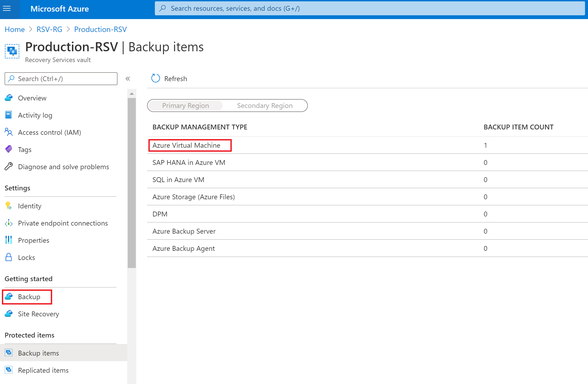The height and width of the screenshot is (384, 588).
Task: Open Diagnose and solve problems
Action: coord(63,166)
